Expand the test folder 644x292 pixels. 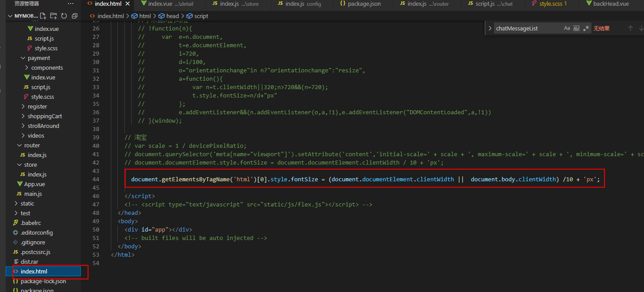pyautogui.click(x=16, y=213)
